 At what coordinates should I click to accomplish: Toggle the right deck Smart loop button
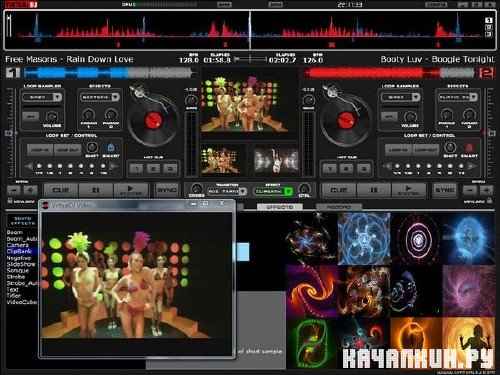469,148
